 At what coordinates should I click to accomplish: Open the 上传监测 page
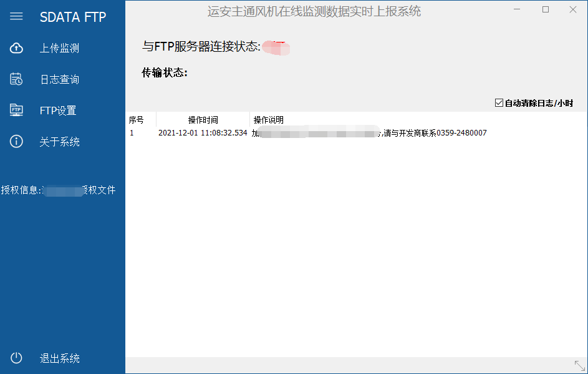point(59,48)
